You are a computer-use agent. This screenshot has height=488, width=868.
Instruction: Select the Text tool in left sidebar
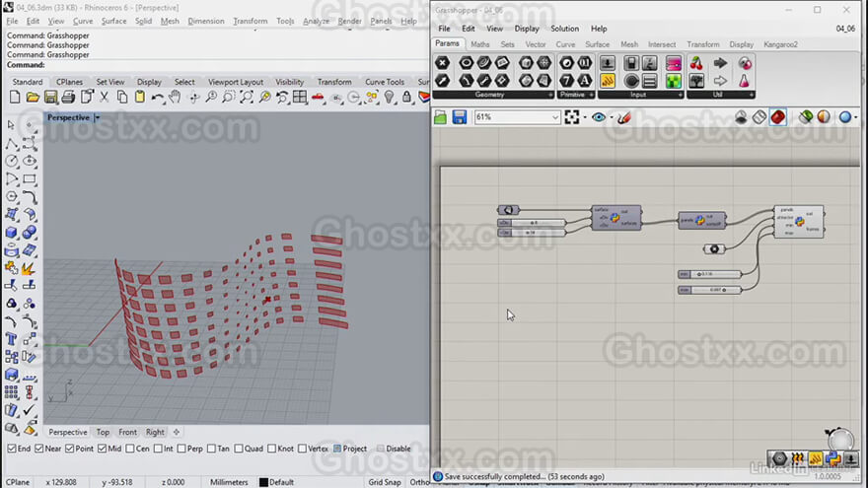coord(12,339)
